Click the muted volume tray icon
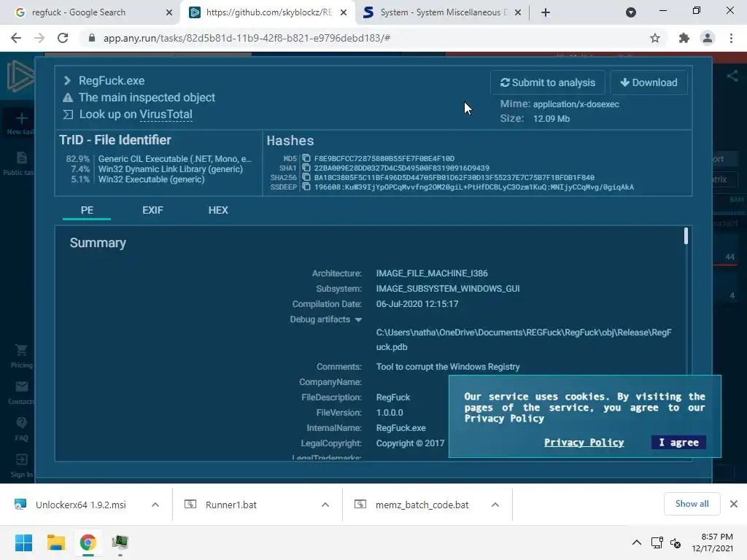The width and height of the screenshot is (747, 560). pos(676,542)
